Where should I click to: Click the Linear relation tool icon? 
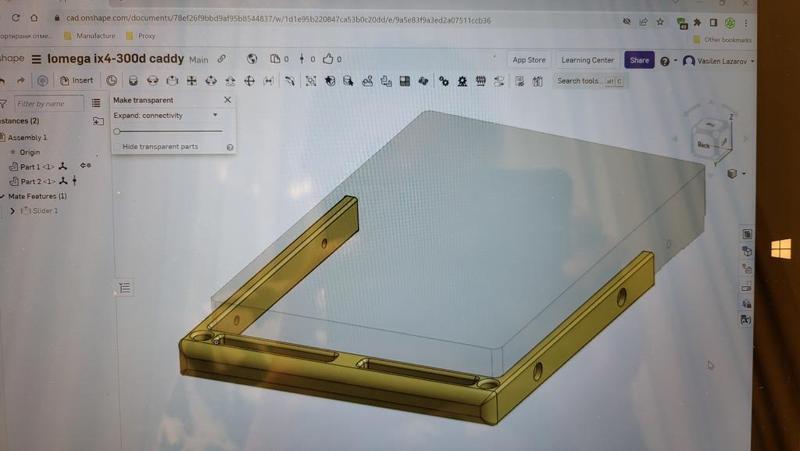coord(499,81)
